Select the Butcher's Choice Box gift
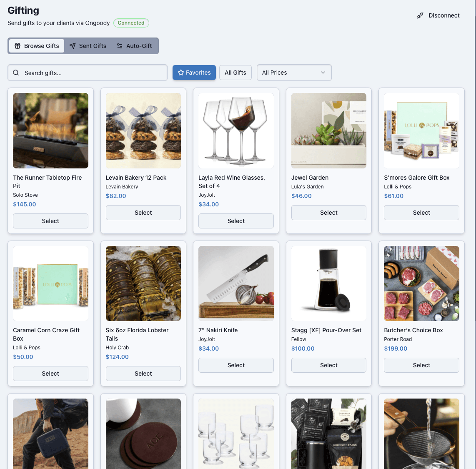Screen dimensions: 476x469 [421, 365]
